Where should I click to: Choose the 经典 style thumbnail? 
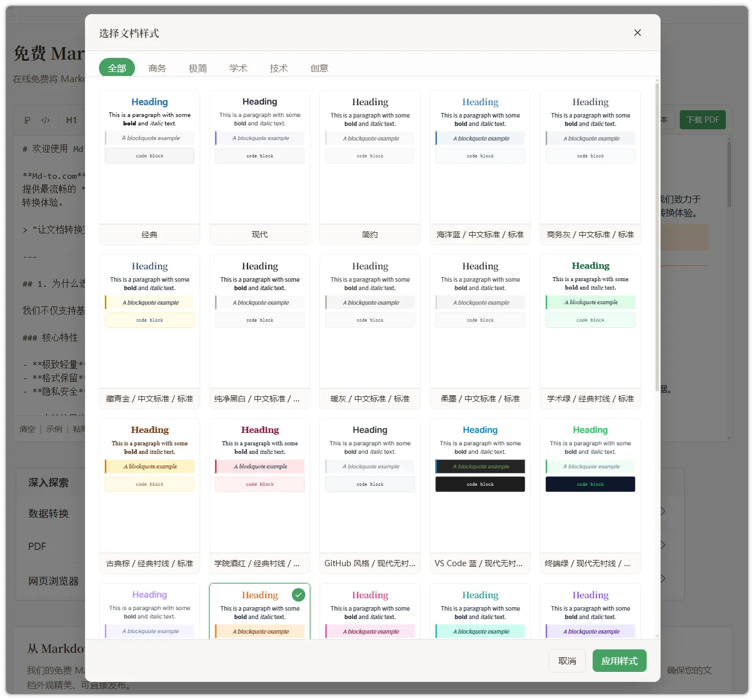150,167
